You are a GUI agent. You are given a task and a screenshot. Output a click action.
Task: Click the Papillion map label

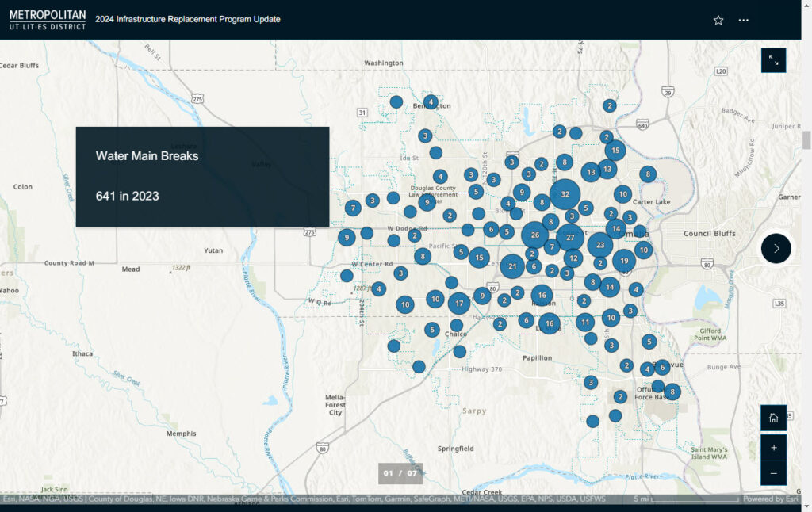537,357
